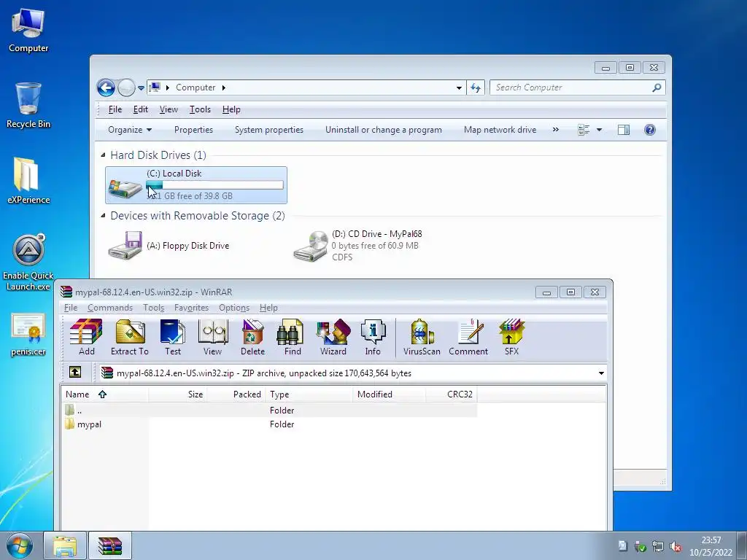
Task: Click the WinRAR taskbar button
Action: pos(110,546)
